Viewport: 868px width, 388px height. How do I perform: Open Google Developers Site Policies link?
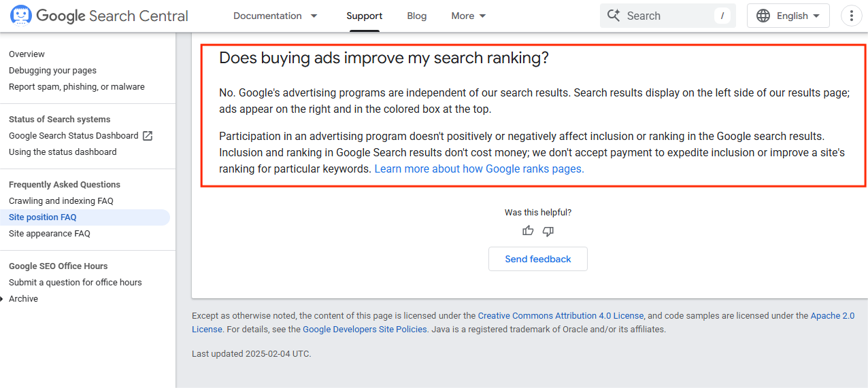click(x=365, y=330)
